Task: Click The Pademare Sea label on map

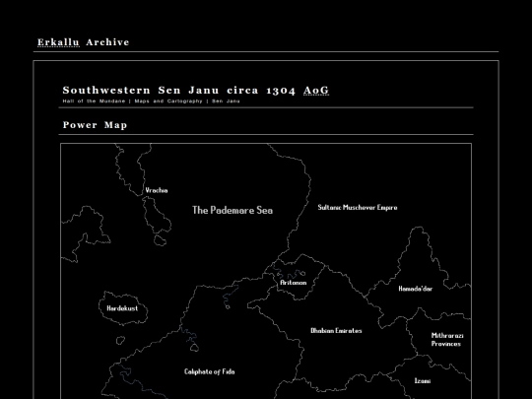Action: [x=233, y=211]
